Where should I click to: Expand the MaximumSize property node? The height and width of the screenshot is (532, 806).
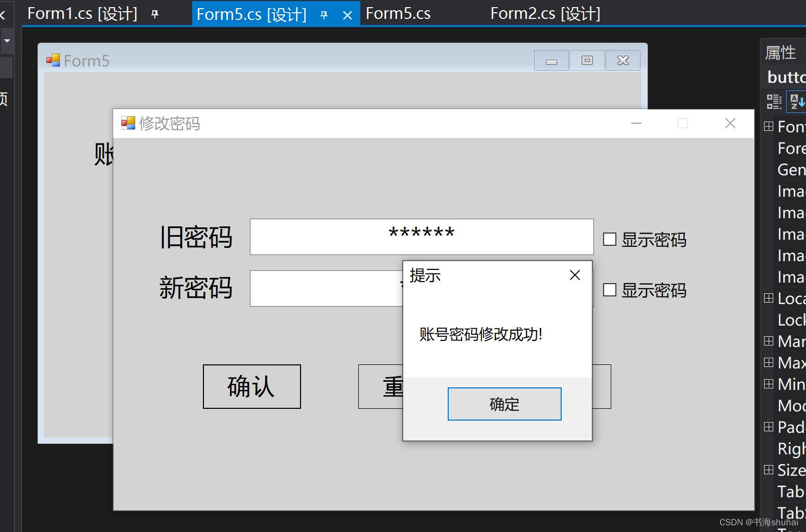pyautogui.click(x=769, y=362)
